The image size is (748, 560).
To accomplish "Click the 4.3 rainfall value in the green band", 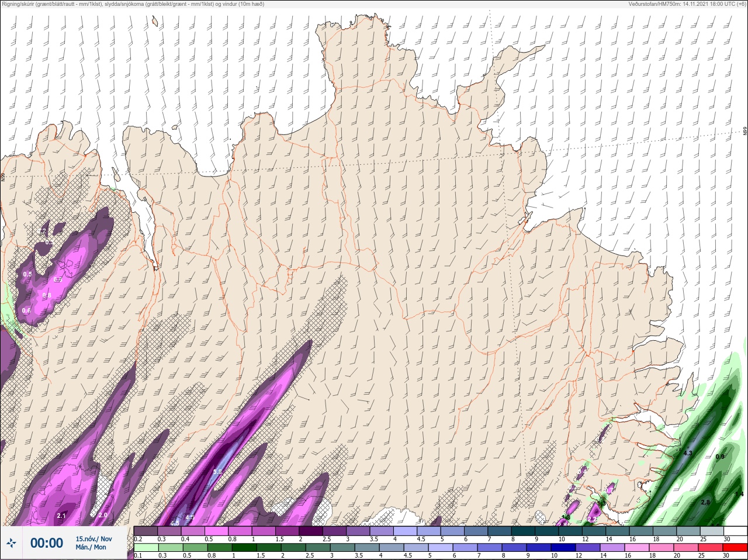I will coord(688,453).
